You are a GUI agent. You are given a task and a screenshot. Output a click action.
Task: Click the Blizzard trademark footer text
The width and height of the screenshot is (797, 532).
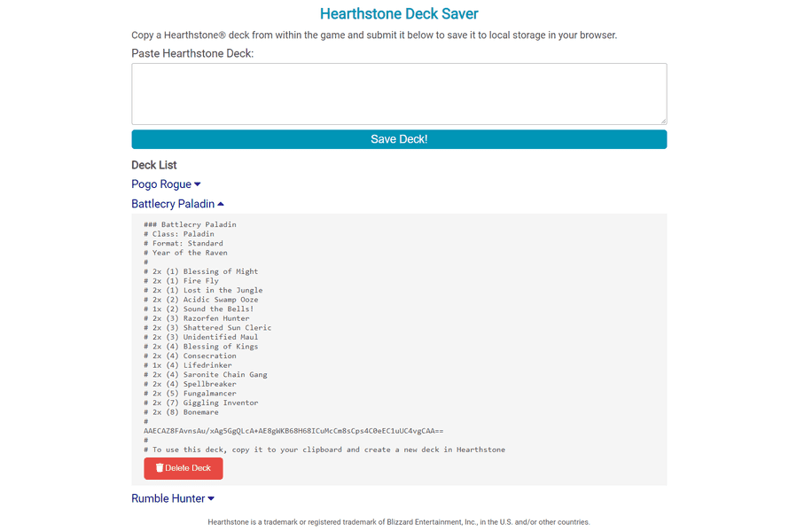point(399,522)
